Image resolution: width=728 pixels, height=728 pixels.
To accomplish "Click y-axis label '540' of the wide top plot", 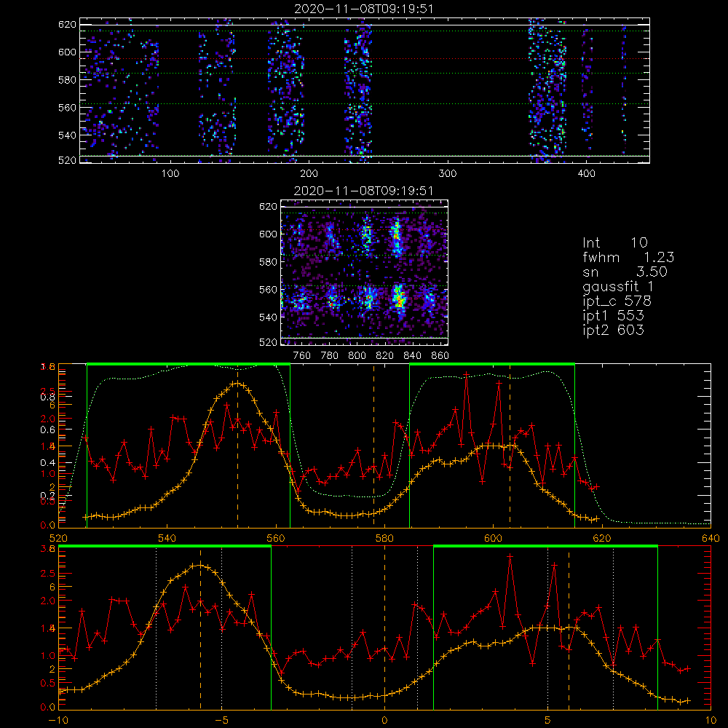I will click(x=67, y=135).
